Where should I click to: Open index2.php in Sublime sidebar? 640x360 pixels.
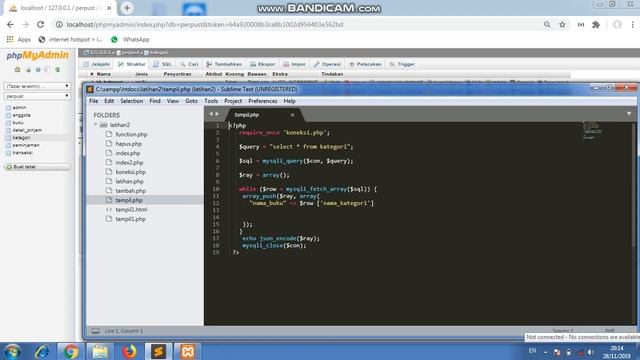[129, 162]
